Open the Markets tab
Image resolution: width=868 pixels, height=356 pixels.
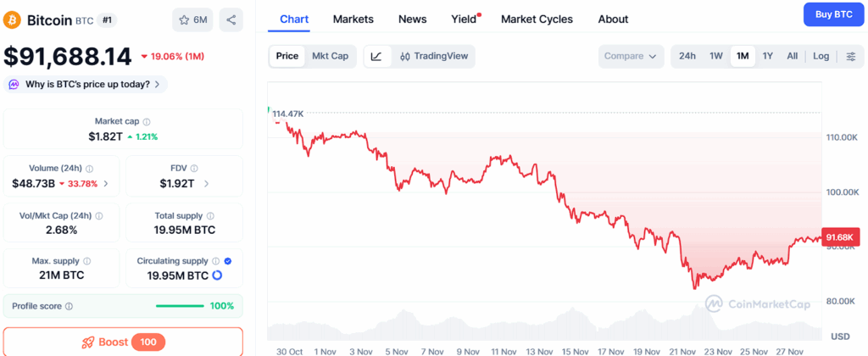tap(353, 19)
